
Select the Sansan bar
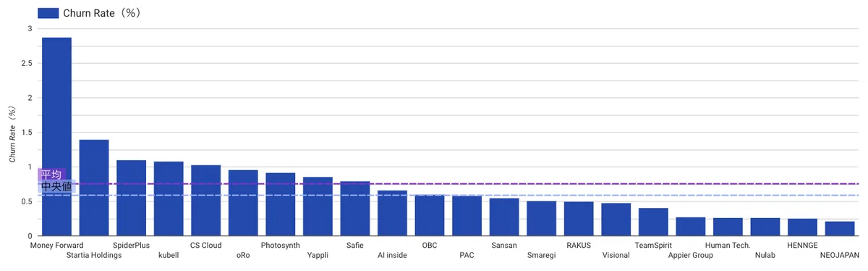coord(504,217)
